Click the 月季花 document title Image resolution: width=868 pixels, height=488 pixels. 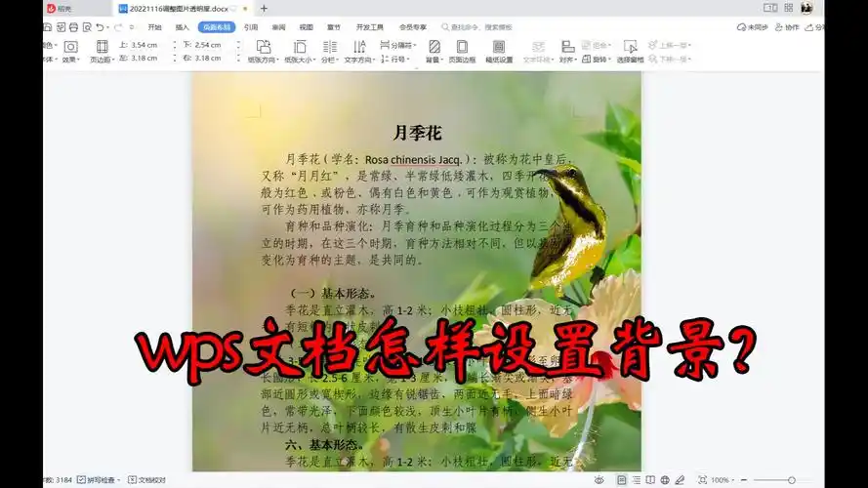(417, 133)
